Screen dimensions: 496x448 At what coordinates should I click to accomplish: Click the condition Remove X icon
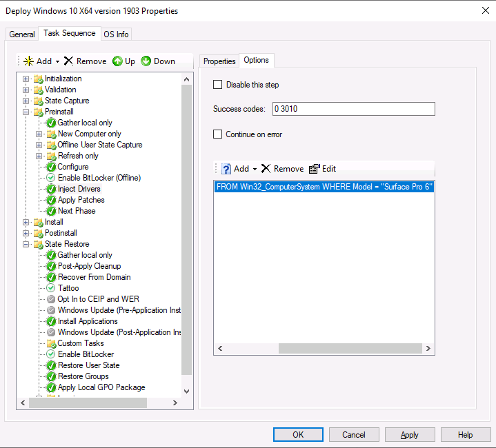point(266,169)
